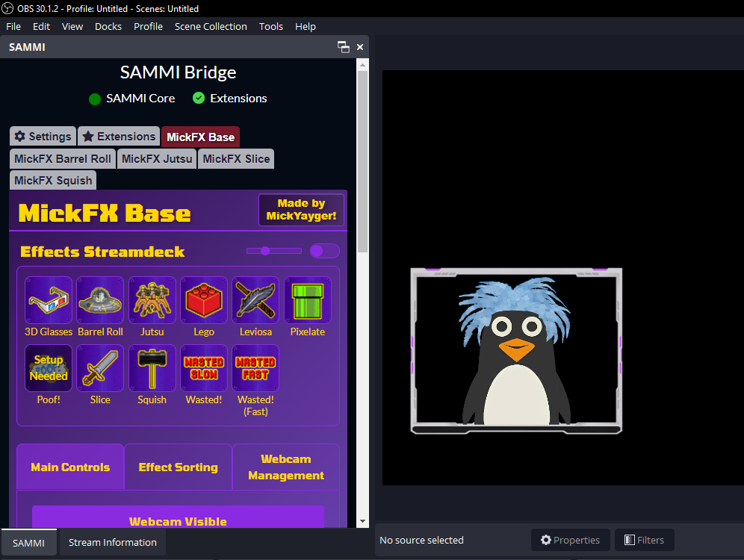Open the Tools menu
Image resolution: width=744 pixels, height=560 pixels.
271,27
